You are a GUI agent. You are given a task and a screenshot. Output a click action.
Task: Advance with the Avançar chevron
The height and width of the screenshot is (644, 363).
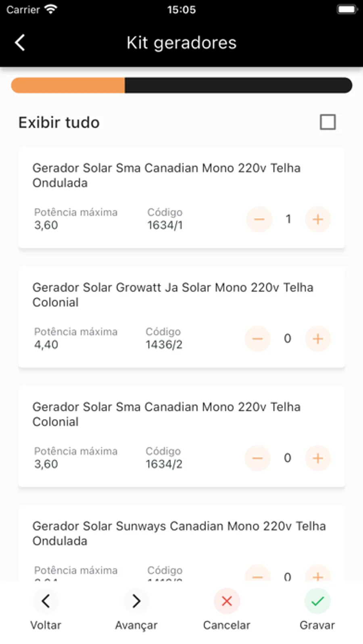(x=136, y=601)
